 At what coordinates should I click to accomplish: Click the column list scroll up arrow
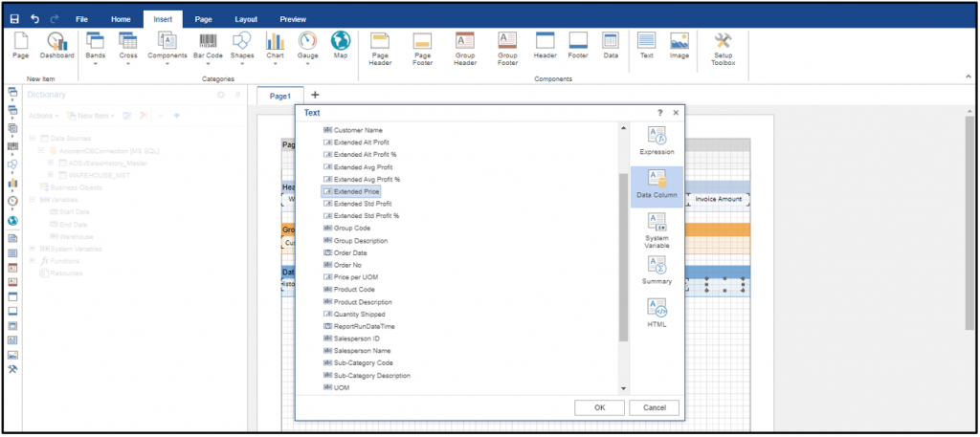pyautogui.click(x=622, y=128)
